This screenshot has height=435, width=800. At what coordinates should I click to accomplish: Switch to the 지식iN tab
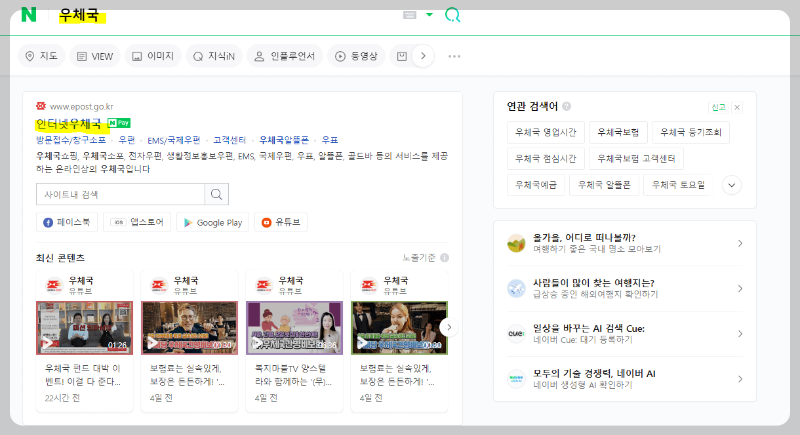pos(214,56)
